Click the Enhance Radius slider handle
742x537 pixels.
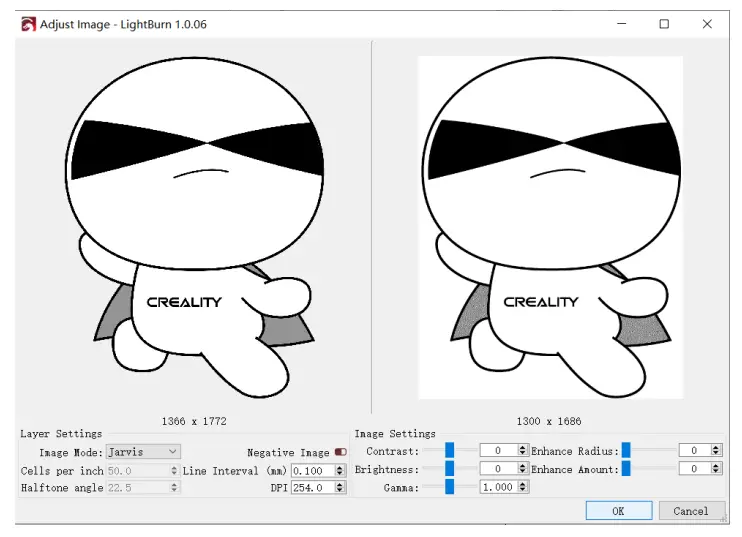[x=626, y=451]
